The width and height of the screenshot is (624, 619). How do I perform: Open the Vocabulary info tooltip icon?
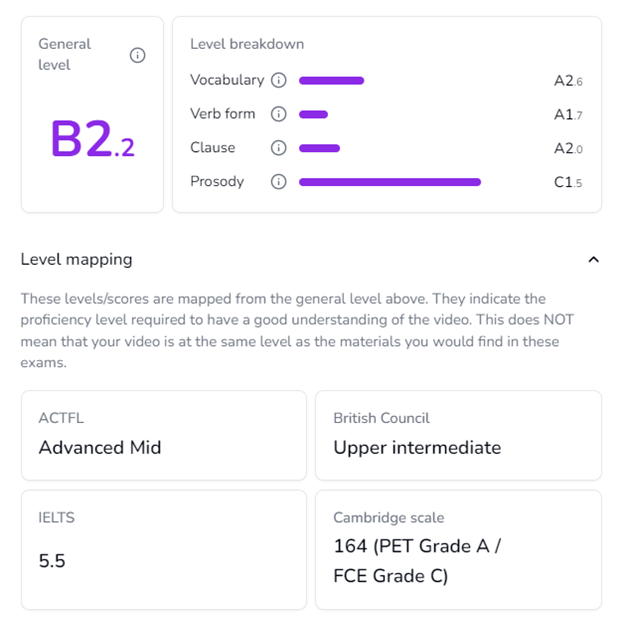pyautogui.click(x=279, y=80)
